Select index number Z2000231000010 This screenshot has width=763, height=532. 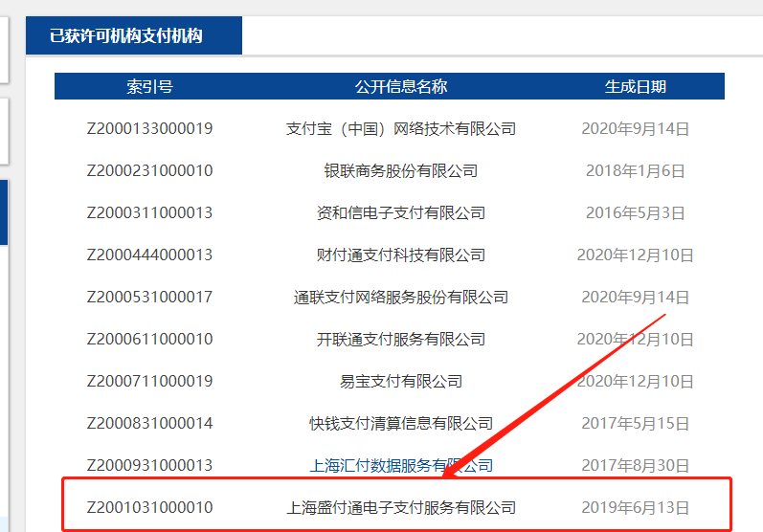click(x=150, y=170)
